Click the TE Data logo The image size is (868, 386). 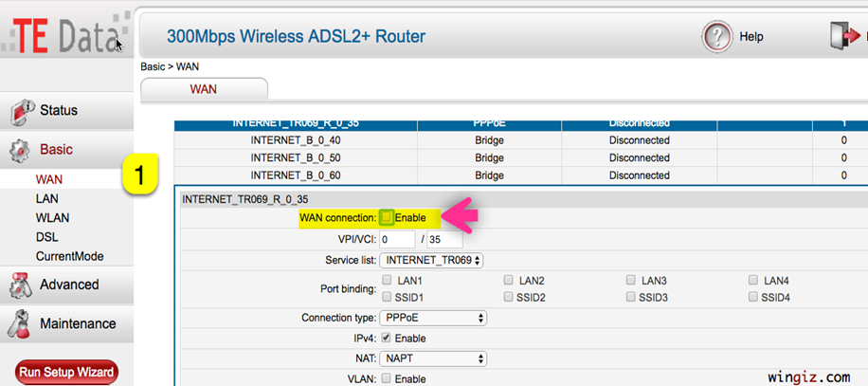click(x=65, y=33)
